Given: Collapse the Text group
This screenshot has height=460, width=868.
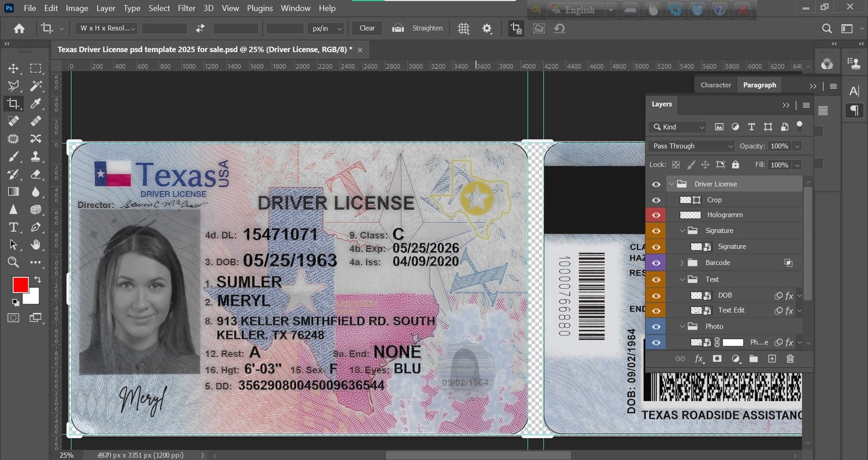Looking at the screenshot, I should (682, 279).
